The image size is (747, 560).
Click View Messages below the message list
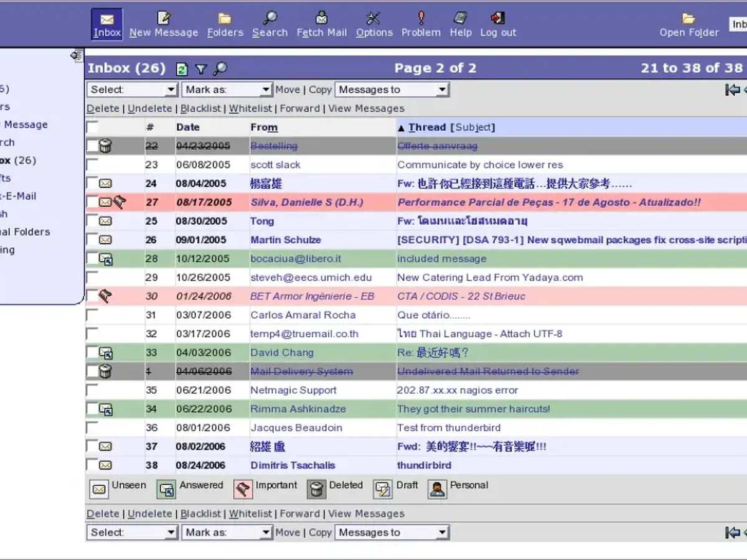coord(366,514)
